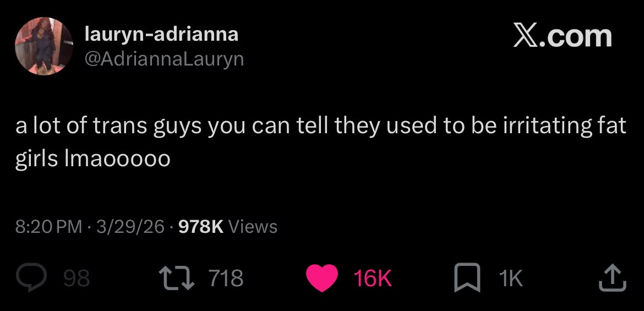Click the repost arrows icon

pos(178,277)
